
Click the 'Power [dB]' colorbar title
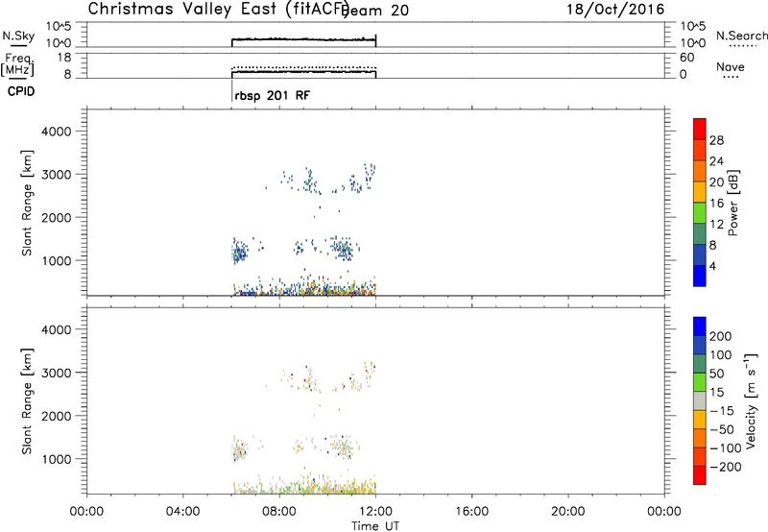[x=732, y=203]
